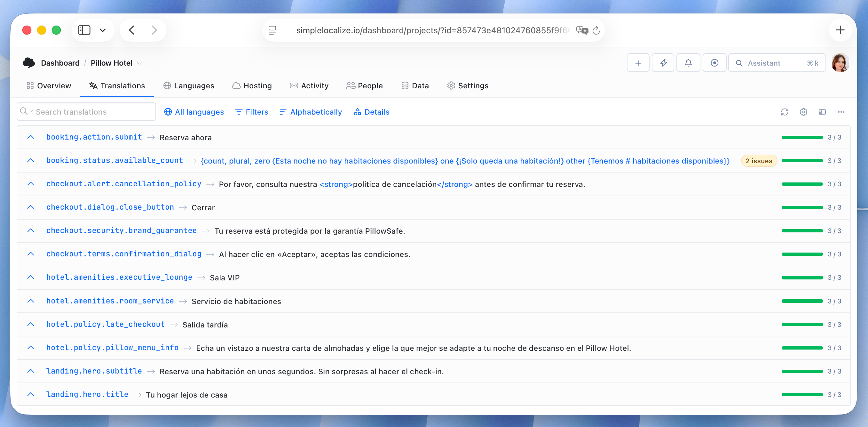Open the editor settings gear icon
The image size is (868, 427).
point(803,112)
